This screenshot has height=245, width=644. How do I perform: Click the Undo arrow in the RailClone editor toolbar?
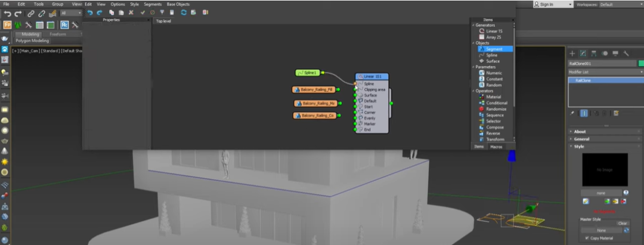[x=90, y=12]
